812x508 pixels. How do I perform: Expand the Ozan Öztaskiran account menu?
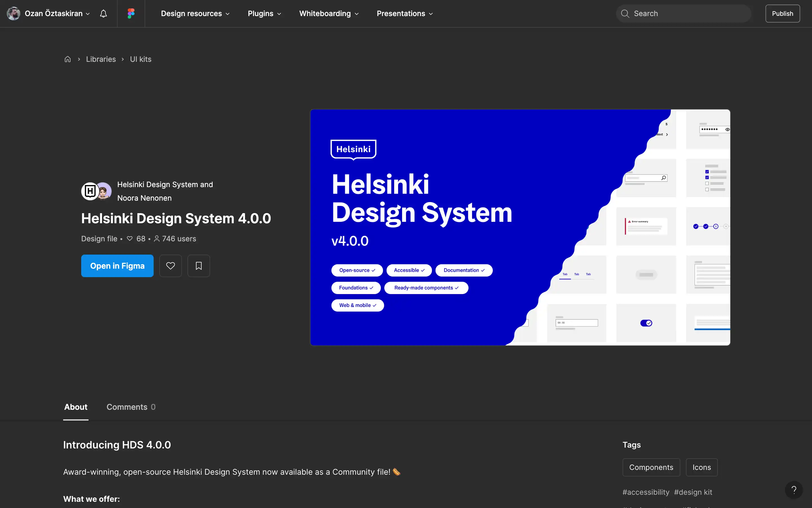[58, 14]
